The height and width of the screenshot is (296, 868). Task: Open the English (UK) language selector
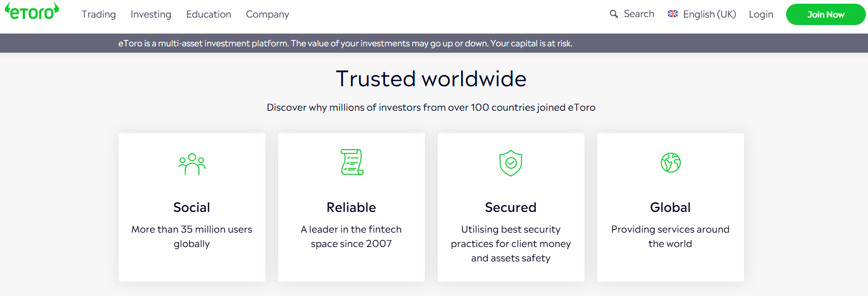702,14
